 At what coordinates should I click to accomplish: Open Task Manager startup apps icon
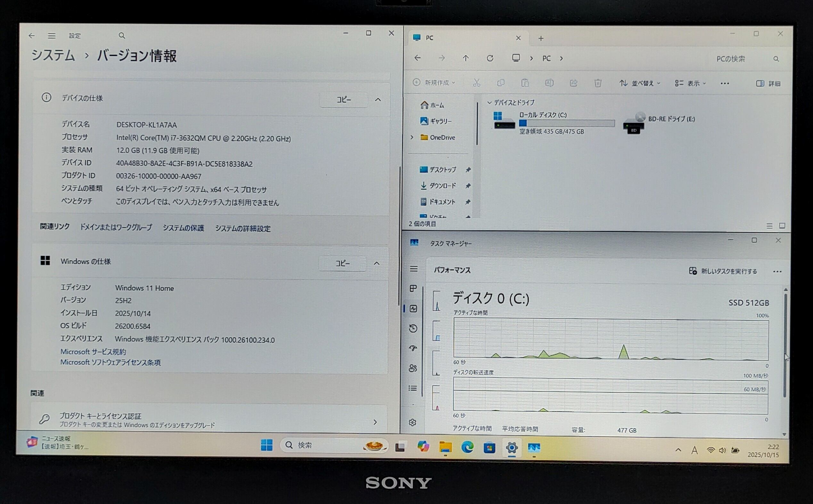(413, 348)
